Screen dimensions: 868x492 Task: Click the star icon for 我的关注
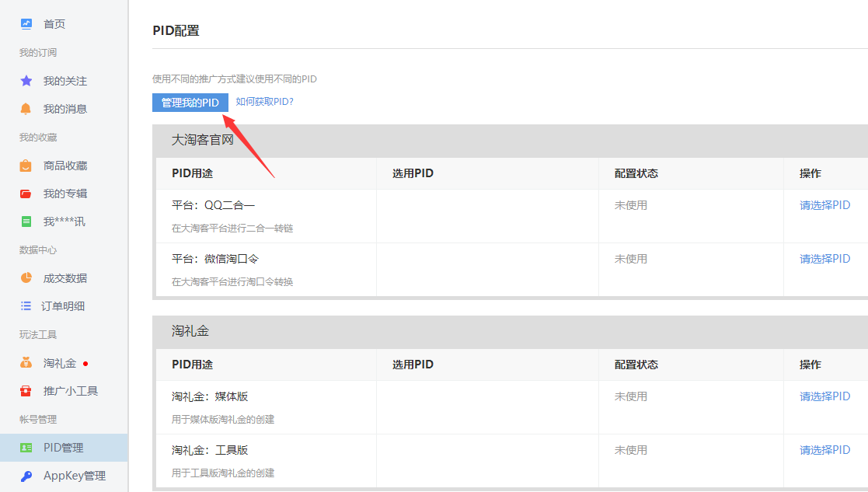(26, 81)
